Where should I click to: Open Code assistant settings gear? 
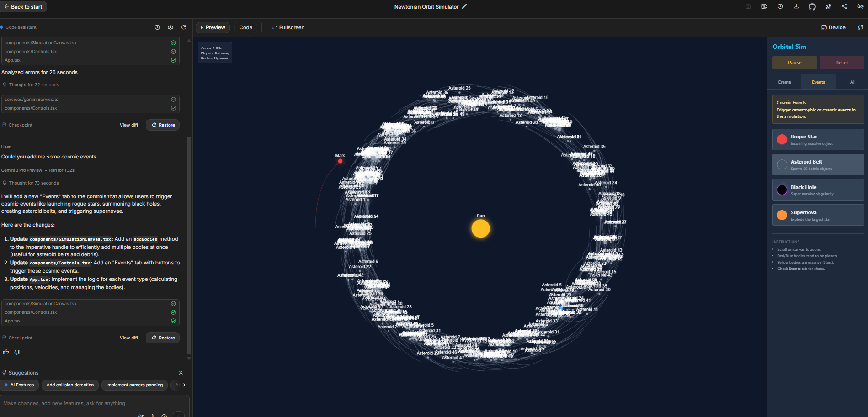[170, 27]
